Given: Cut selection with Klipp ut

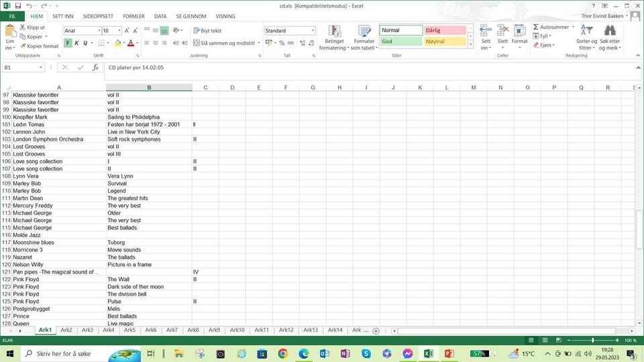Looking at the screenshot, I should (x=32, y=27).
